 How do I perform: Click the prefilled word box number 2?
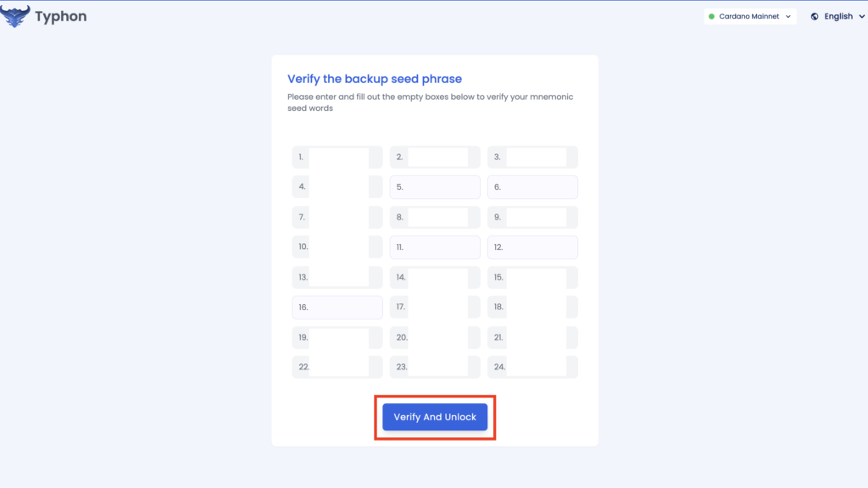[x=435, y=157]
